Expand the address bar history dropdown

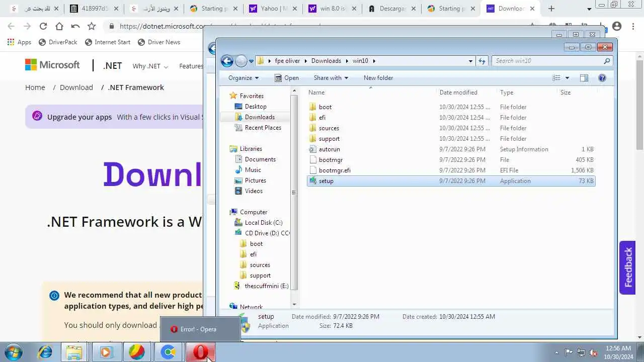coord(470,61)
